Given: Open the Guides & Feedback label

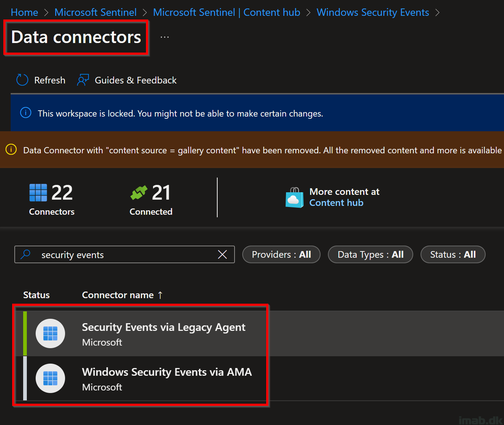Looking at the screenshot, I should (136, 80).
